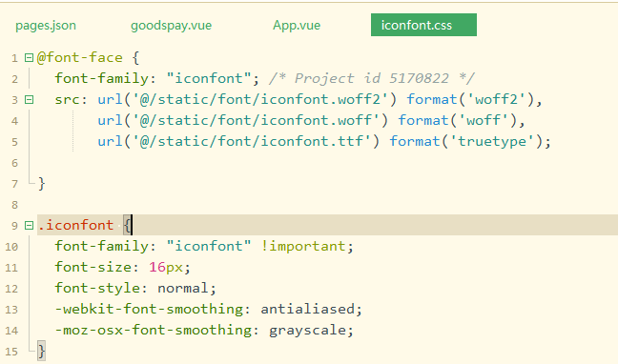Click the format('woff') text

[457, 120]
